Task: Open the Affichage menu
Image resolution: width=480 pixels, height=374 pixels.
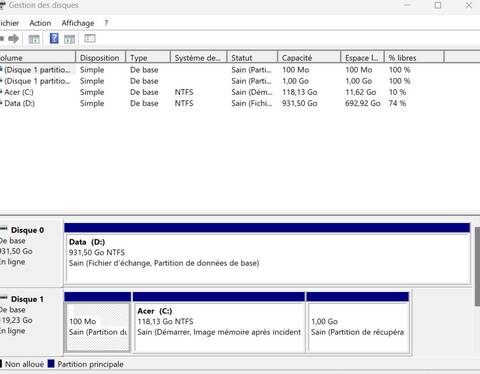Action: (78, 23)
